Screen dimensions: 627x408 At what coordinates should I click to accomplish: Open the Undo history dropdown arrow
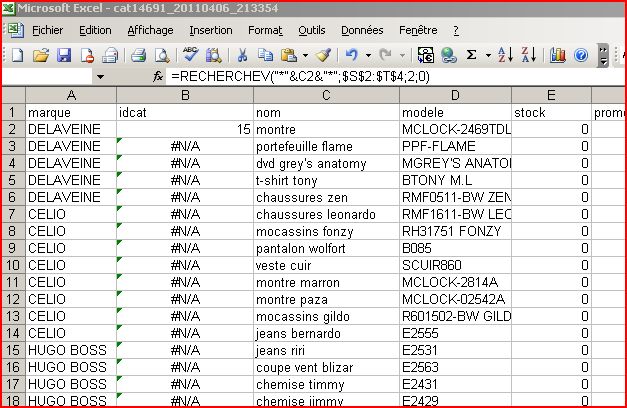click(x=368, y=55)
